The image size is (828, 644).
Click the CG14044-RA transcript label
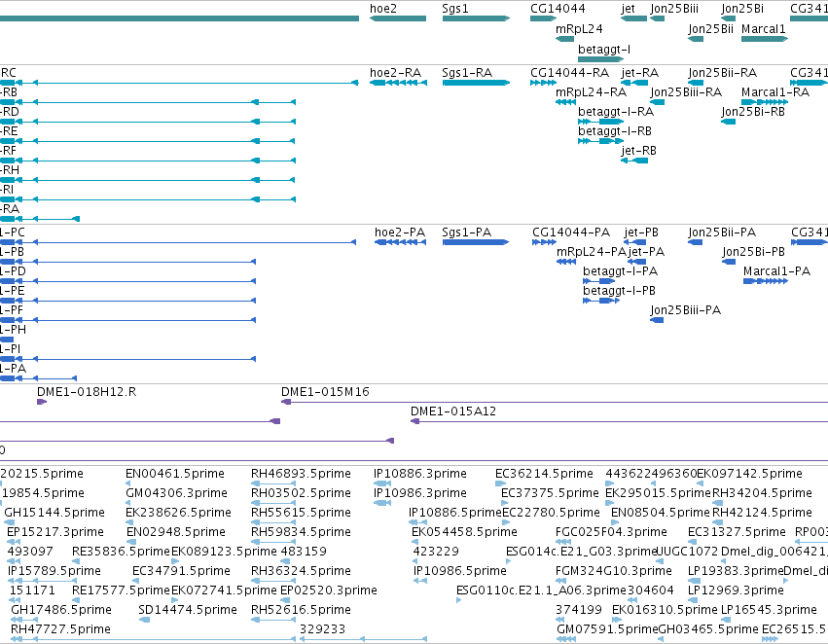[x=570, y=73]
